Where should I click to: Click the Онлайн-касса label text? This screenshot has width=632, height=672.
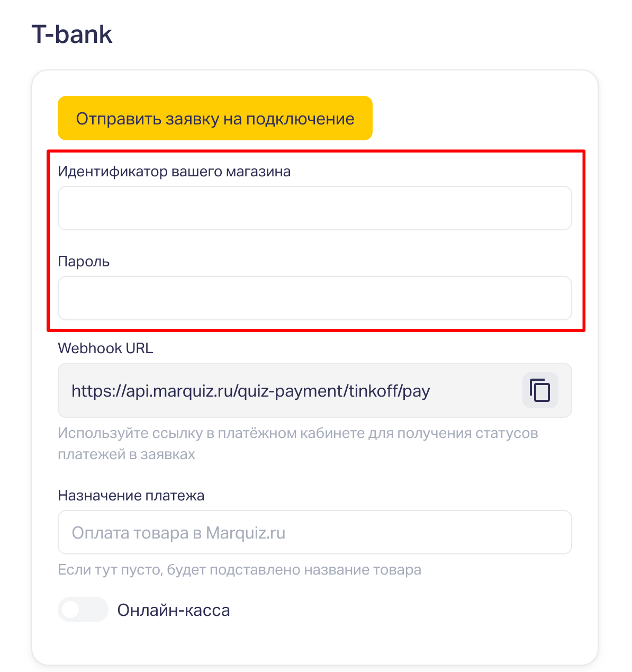(x=174, y=610)
